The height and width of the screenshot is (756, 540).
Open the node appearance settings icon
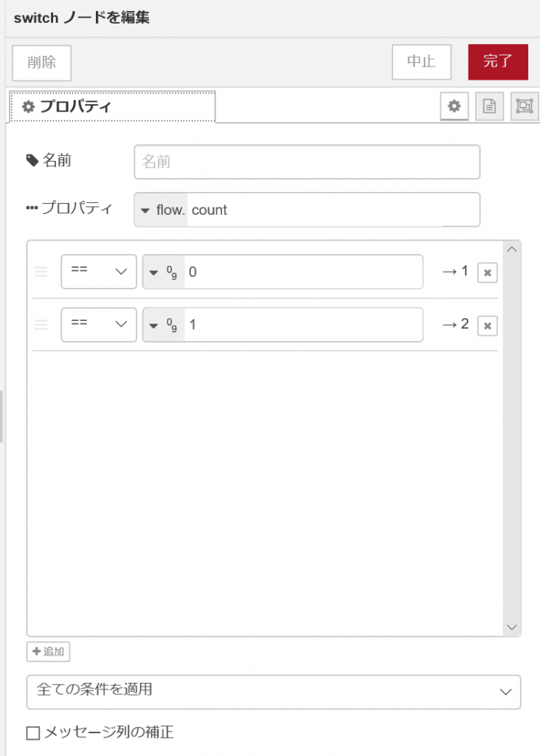(x=524, y=106)
